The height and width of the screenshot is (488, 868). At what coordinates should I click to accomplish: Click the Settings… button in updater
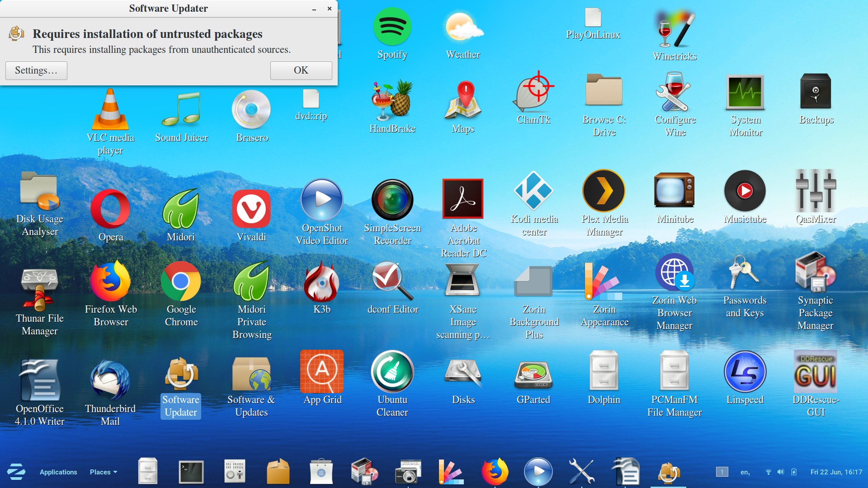[x=36, y=70]
